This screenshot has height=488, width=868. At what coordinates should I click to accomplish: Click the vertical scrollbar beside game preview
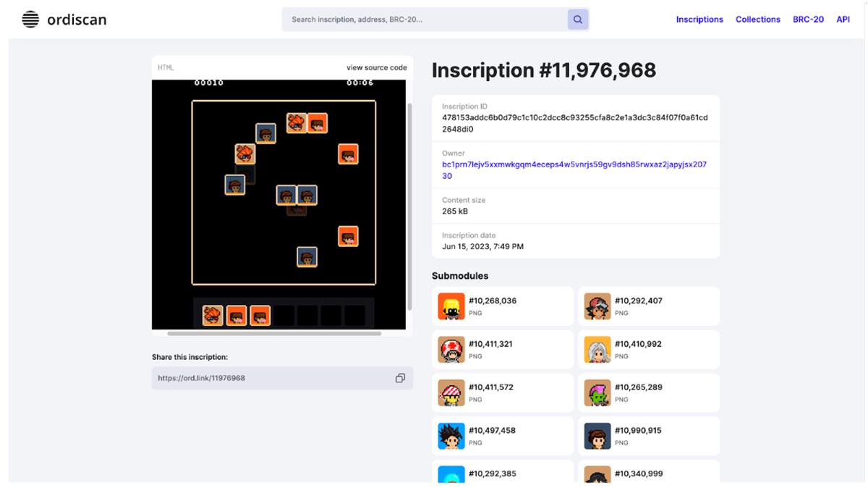coord(410,206)
